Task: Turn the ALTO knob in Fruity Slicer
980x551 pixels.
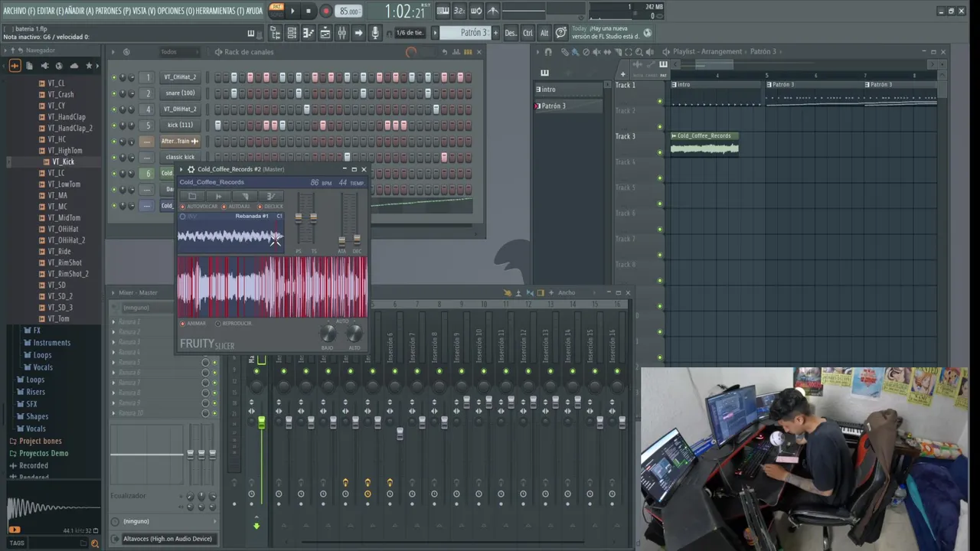Action: pyautogui.click(x=354, y=333)
